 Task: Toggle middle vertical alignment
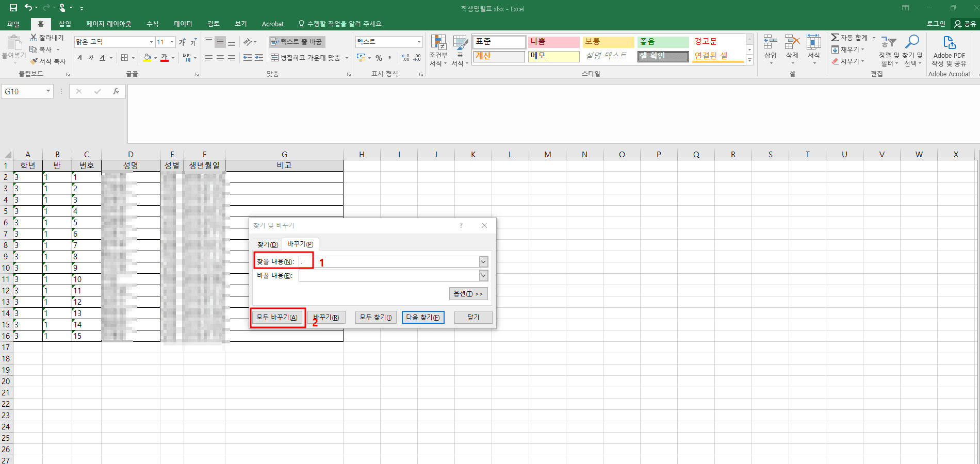[220, 42]
